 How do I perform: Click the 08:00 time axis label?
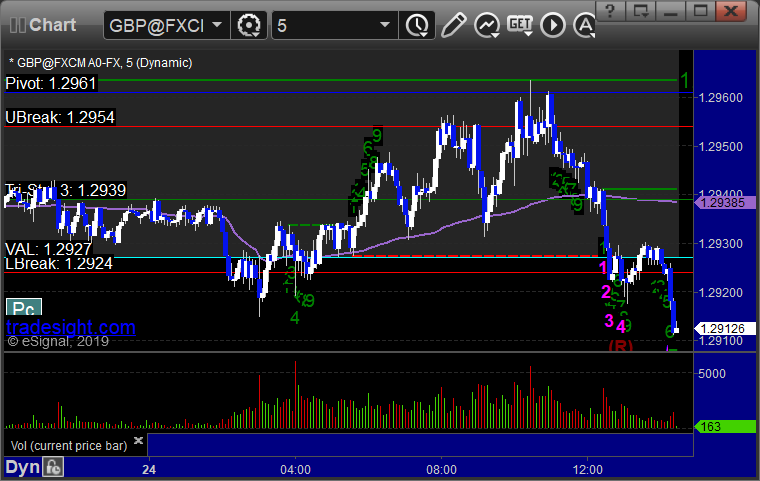coord(441,470)
